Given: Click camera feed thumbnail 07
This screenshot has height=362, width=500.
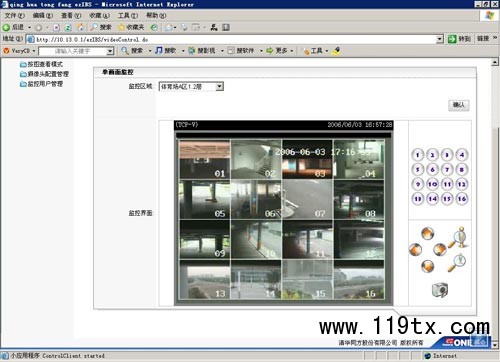Looking at the screenshot, I should click(307, 200).
